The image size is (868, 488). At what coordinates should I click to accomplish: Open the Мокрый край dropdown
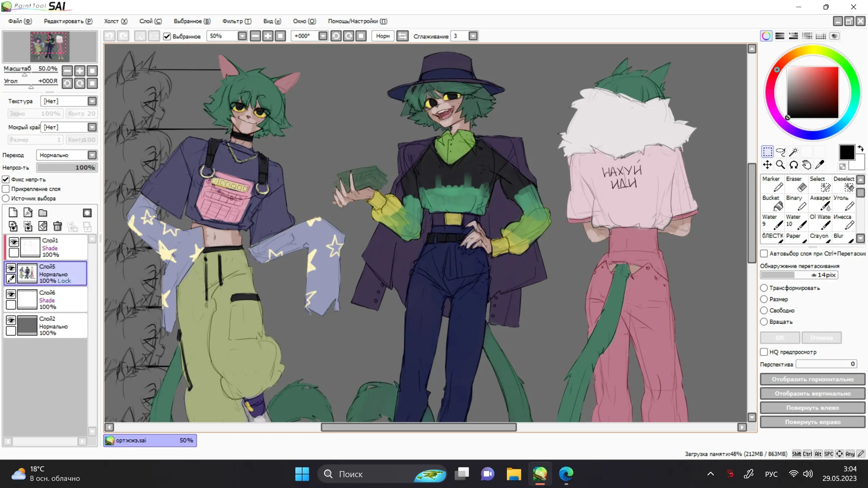tap(92, 127)
